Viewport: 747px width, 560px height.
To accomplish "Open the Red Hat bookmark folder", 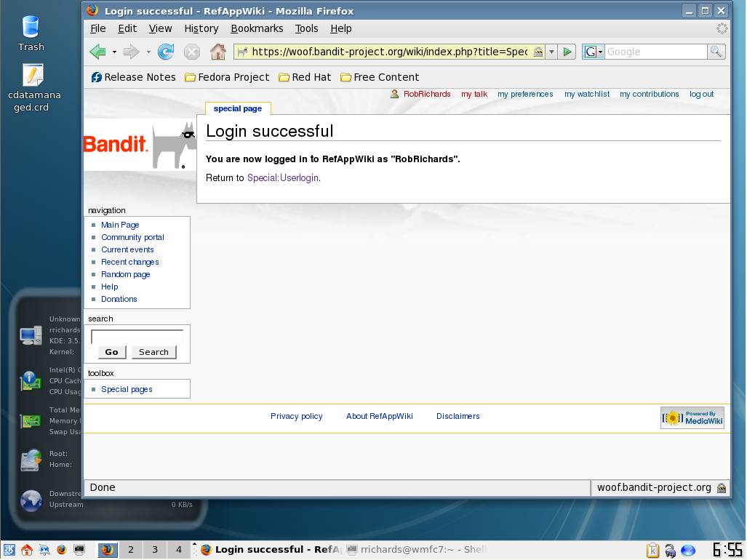I will click(x=305, y=77).
